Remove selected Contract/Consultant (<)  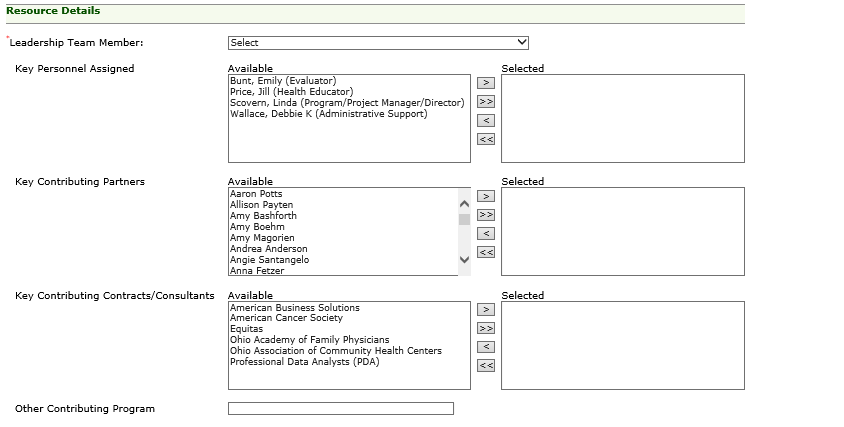(x=486, y=346)
